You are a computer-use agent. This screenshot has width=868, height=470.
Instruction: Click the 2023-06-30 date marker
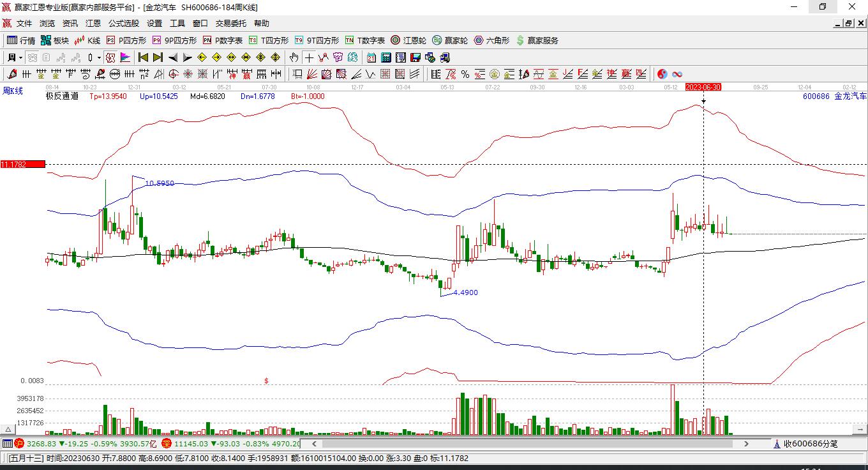pyautogui.click(x=703, y=87)
